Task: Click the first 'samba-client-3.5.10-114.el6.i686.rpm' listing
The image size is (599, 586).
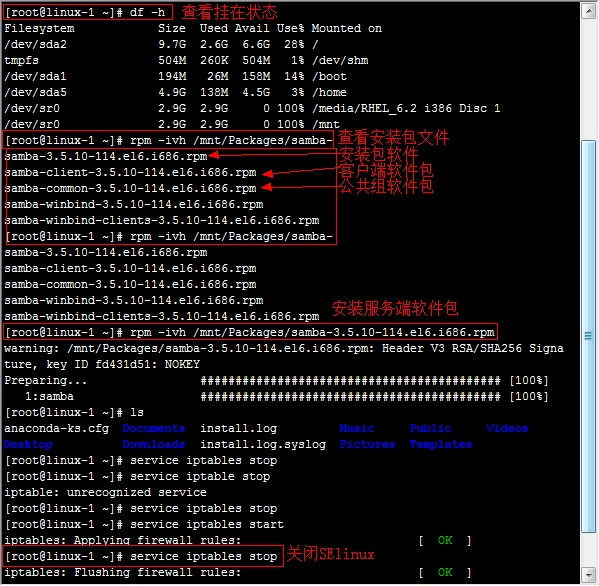Action: (130, 172)
